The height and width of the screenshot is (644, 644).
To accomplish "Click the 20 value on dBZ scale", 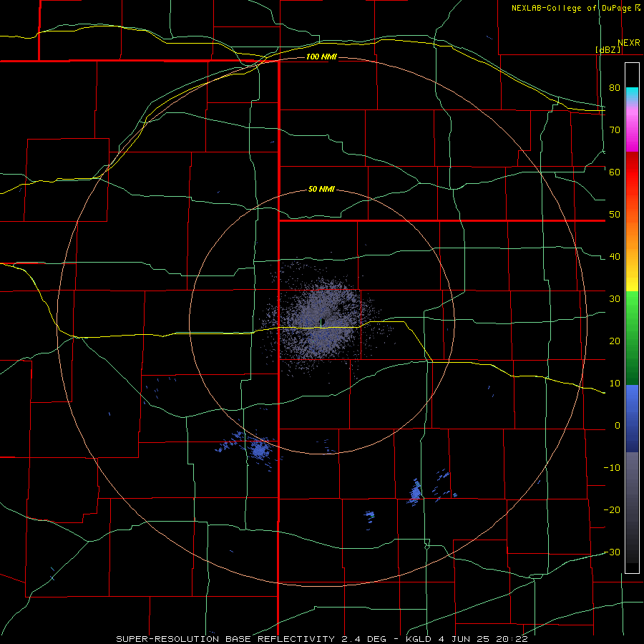I will 615,341.
